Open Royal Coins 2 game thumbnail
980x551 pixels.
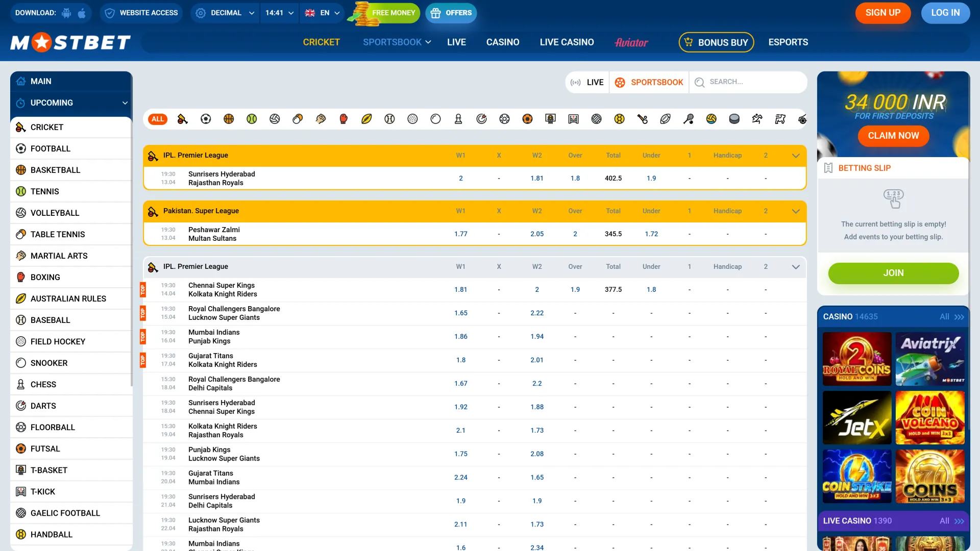(x=857, y=359)
